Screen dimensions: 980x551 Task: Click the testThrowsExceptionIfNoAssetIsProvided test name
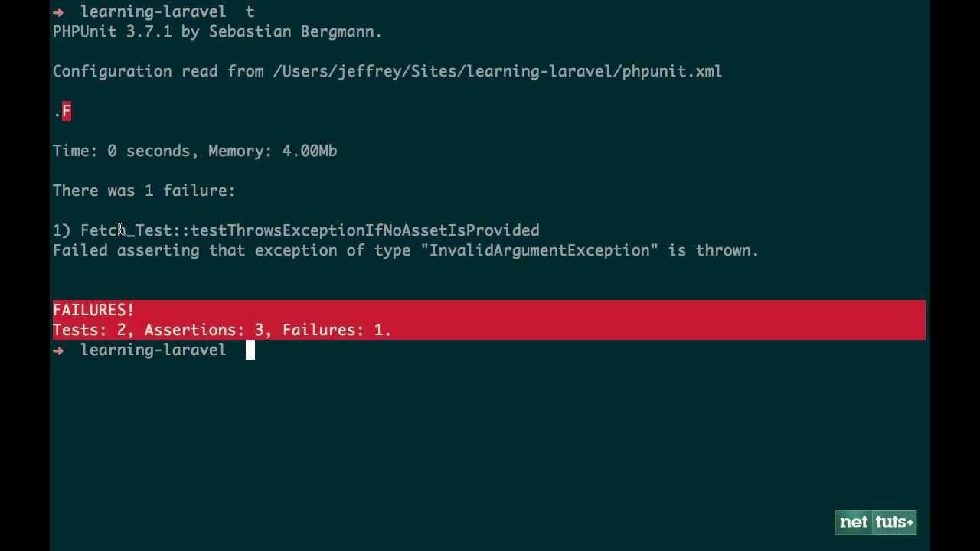(x=365, y=230)
